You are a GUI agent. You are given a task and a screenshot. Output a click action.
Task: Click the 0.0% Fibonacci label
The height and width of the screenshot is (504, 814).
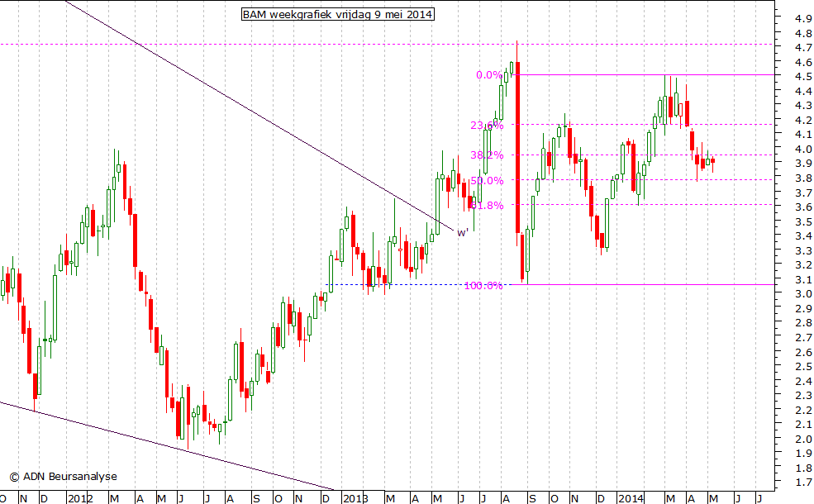click(489, 75)
